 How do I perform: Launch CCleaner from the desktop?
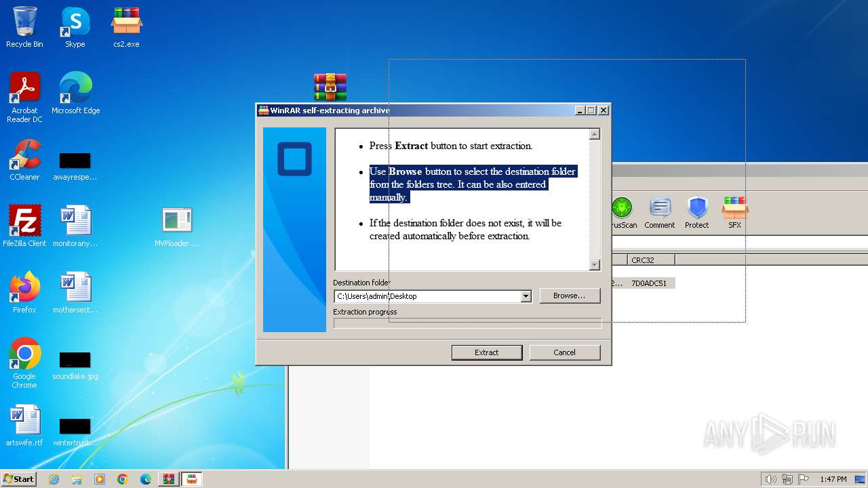point(24,160)
